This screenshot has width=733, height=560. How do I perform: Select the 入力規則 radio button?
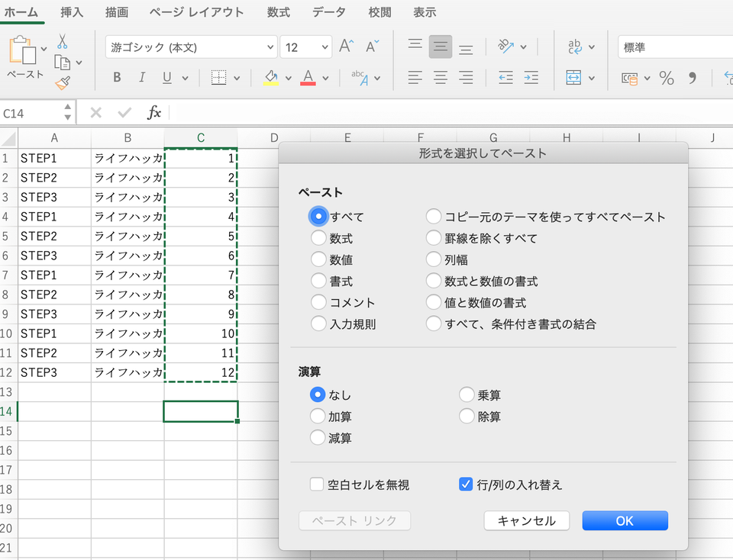pyautogui.click(x=318, y=323)
